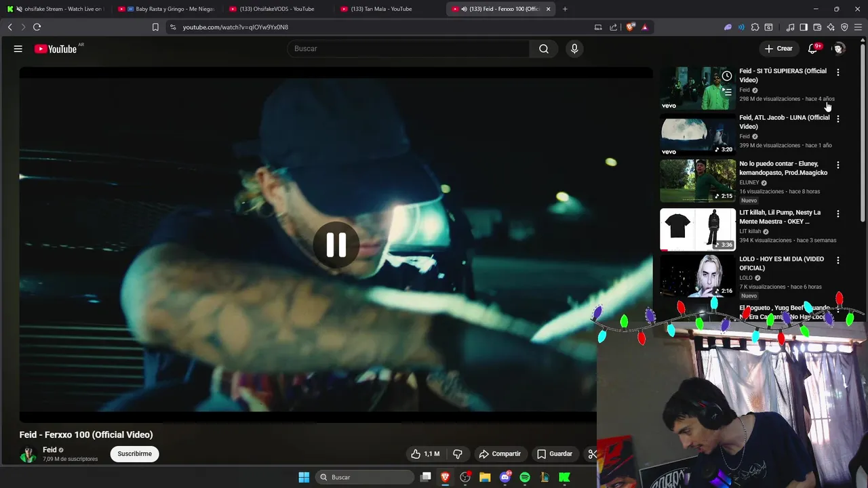The height and width of the screenshot is (488, 868).
Task: Open more options for LOLO video
Action: [838, 260]
